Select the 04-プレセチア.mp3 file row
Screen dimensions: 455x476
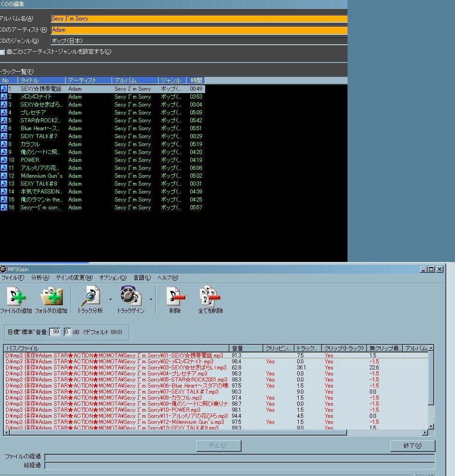pos(216,373)
